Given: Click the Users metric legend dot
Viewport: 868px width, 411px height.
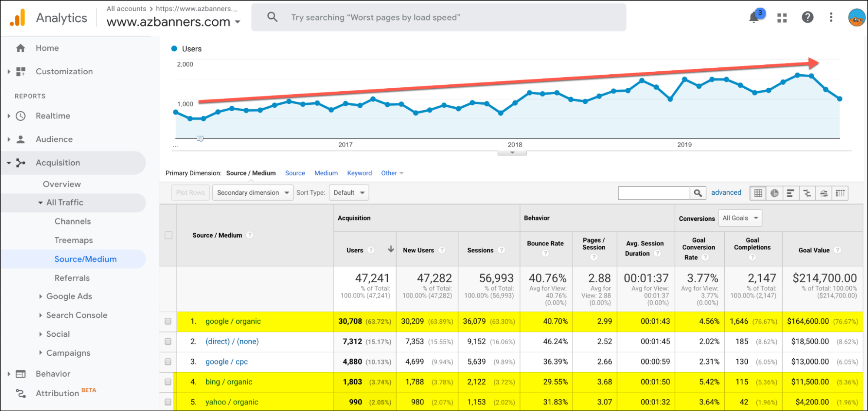Looking at the screenshot, I should (174, 49).
